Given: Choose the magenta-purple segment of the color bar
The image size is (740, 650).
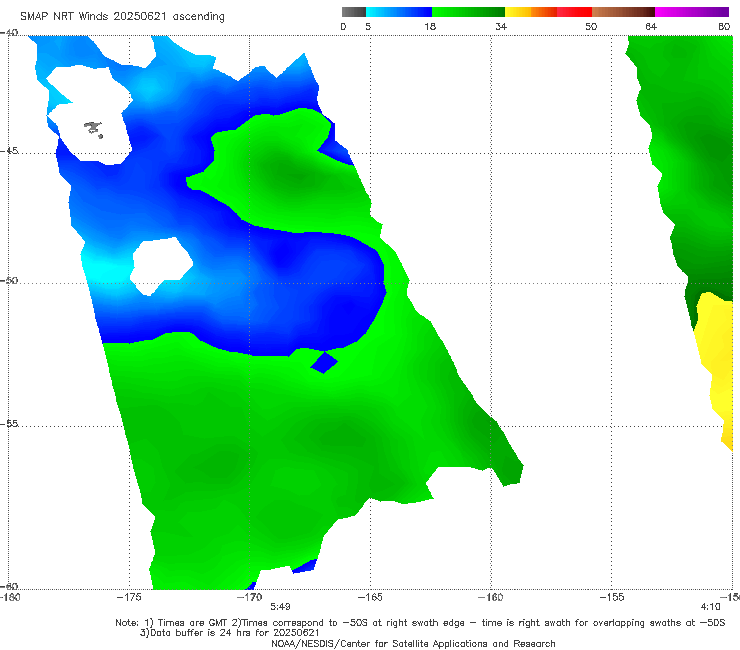Looking at the screenshot, I should [x=692, y=12].
